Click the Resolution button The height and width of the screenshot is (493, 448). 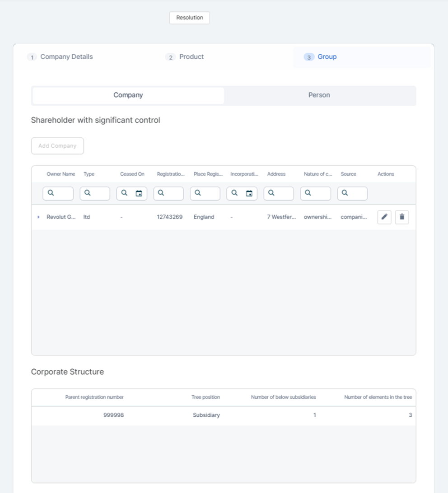(189, 18)
